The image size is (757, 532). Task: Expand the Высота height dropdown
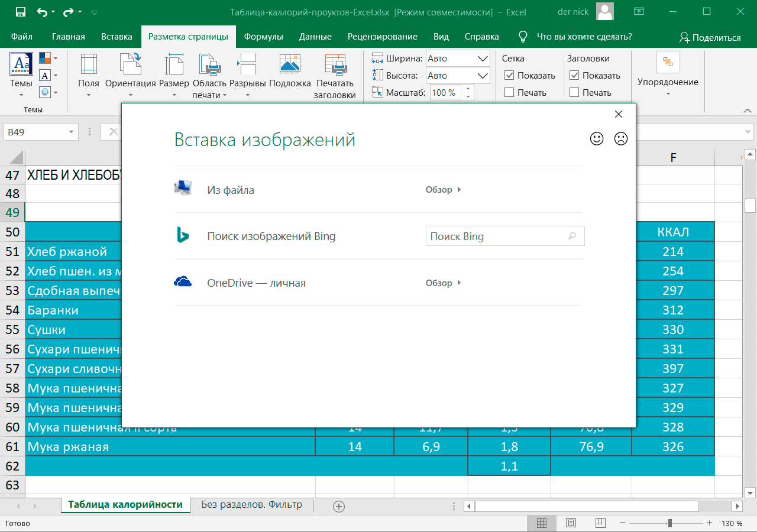(483, 76)
